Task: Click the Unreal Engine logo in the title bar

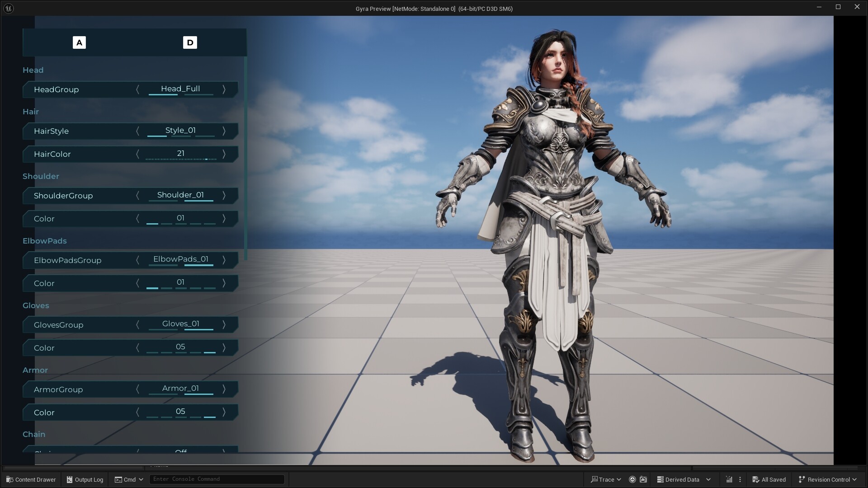Action: click(x=8, y=8)
